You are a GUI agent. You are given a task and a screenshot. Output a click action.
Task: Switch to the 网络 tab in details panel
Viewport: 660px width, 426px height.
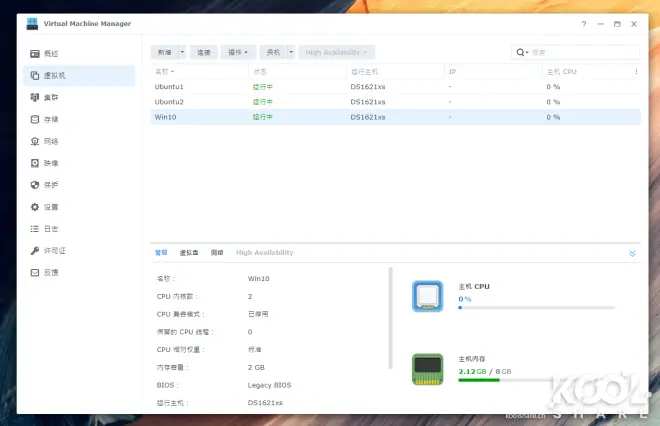tap(217, 253)
